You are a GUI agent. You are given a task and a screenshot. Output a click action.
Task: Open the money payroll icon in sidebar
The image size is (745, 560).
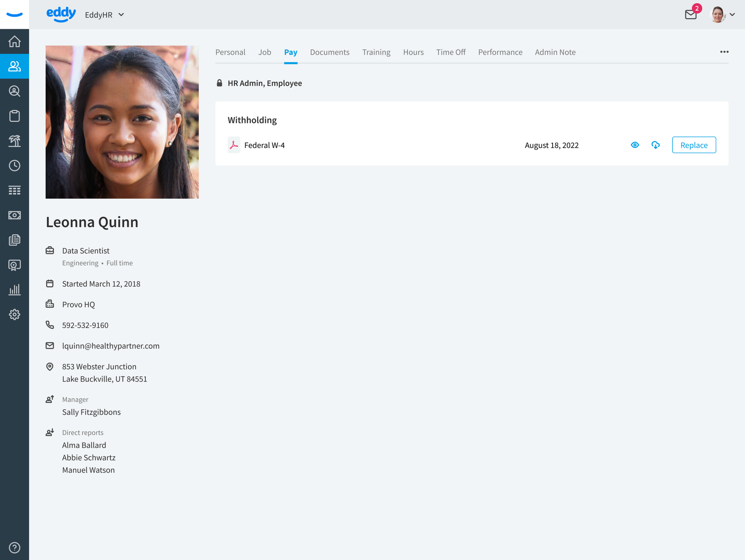click(15, 215)
